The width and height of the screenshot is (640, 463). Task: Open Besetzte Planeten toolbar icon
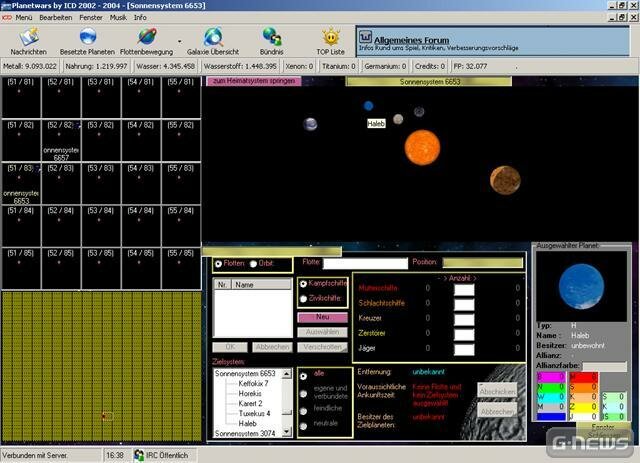coord(87,37)
